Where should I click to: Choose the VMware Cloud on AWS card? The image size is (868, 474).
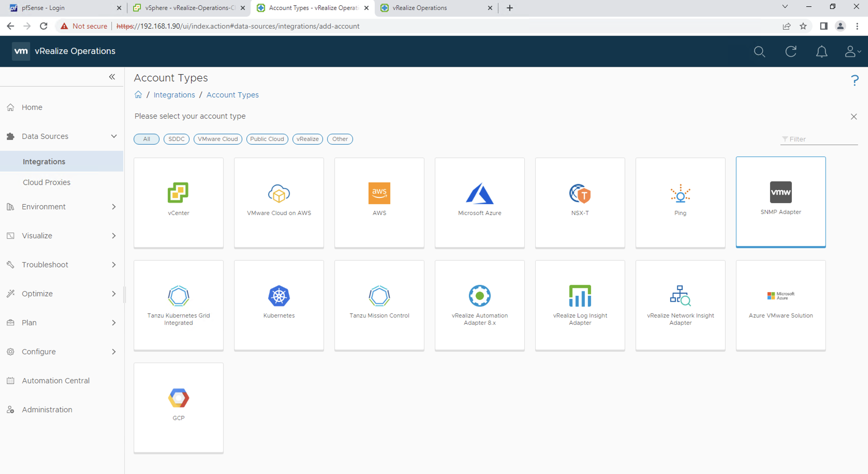tap(279, 203)
